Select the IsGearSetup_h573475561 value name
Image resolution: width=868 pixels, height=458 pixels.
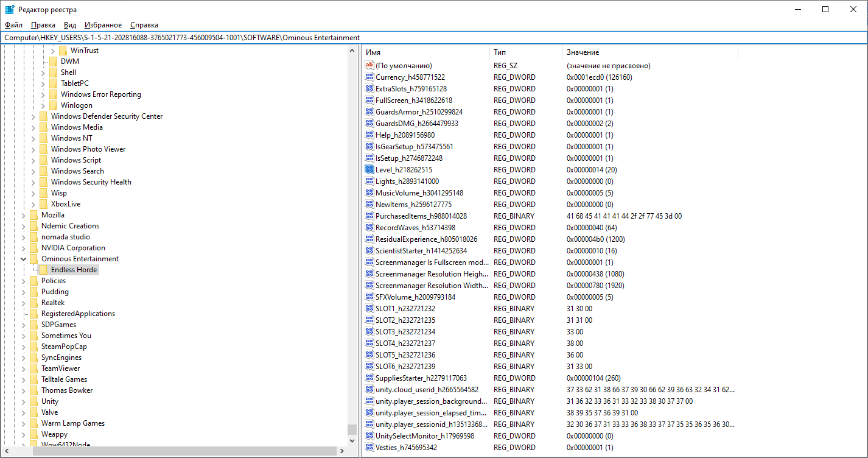pos(415,147)
